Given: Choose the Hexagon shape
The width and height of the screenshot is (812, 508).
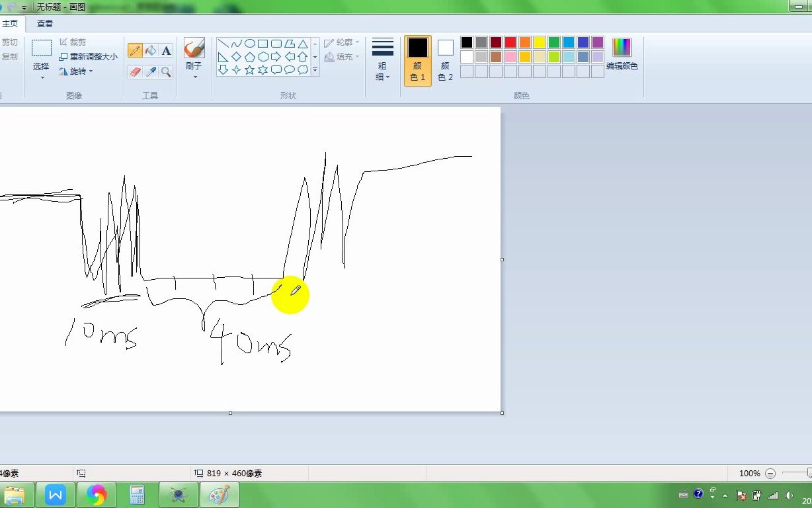Looking at the screenshot, I should 263,57.
